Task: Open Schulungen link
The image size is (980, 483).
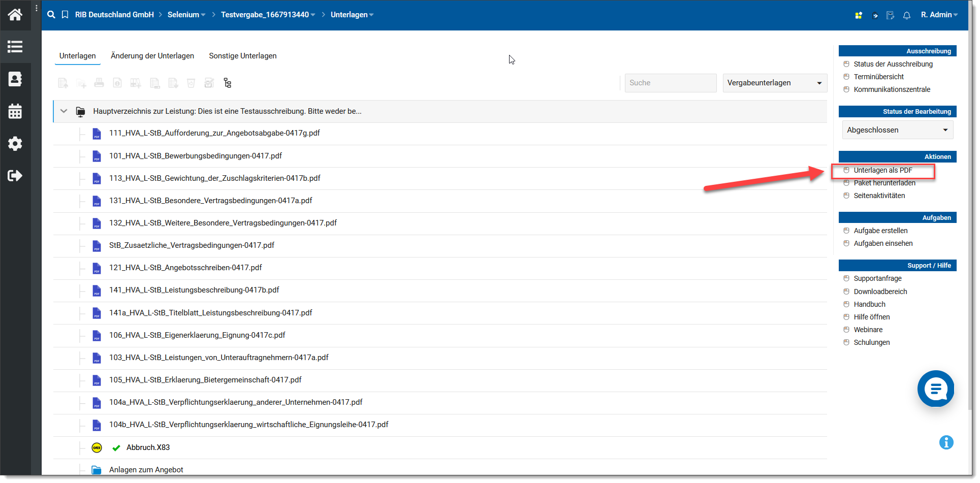Action: pyautogui.click(x=872, y=342)
